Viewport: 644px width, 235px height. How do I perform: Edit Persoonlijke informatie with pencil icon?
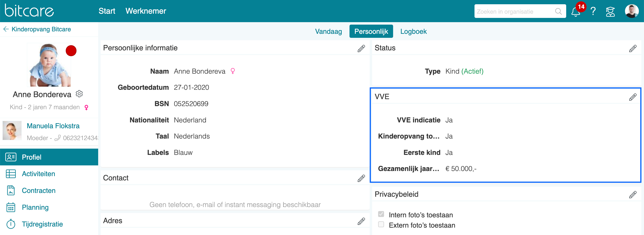click(x=361, y=48)
